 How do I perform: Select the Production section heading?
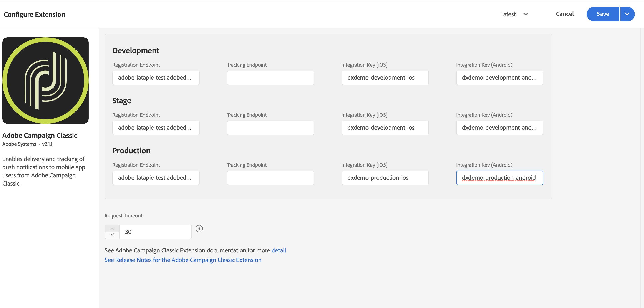pos(131,151)
